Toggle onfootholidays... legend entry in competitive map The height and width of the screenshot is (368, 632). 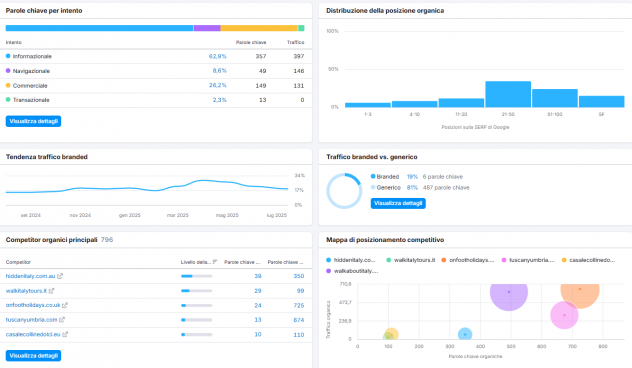[x=468, y=260]
